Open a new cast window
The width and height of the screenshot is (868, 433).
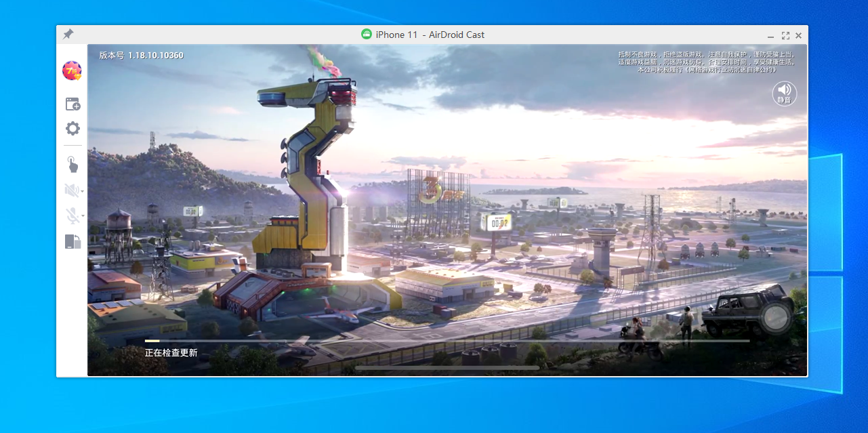(73, 104)
